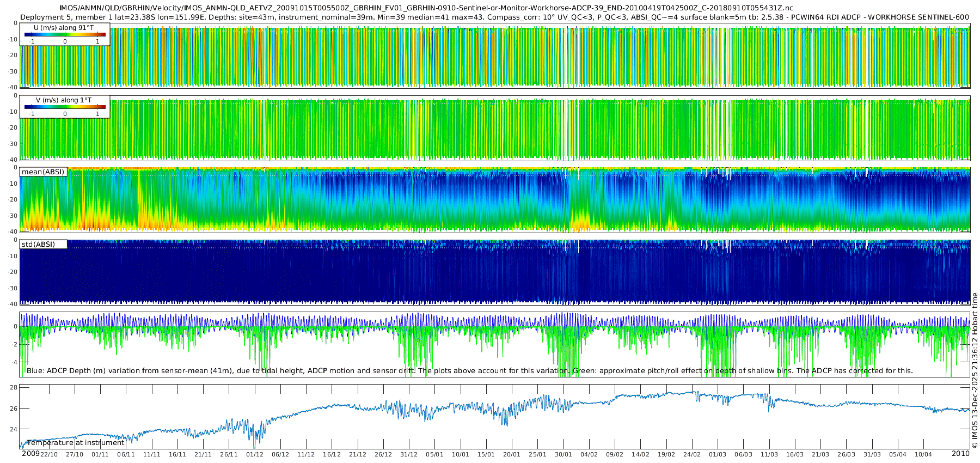Click the Deployment 5 metadata line

(x=494, y=17)
